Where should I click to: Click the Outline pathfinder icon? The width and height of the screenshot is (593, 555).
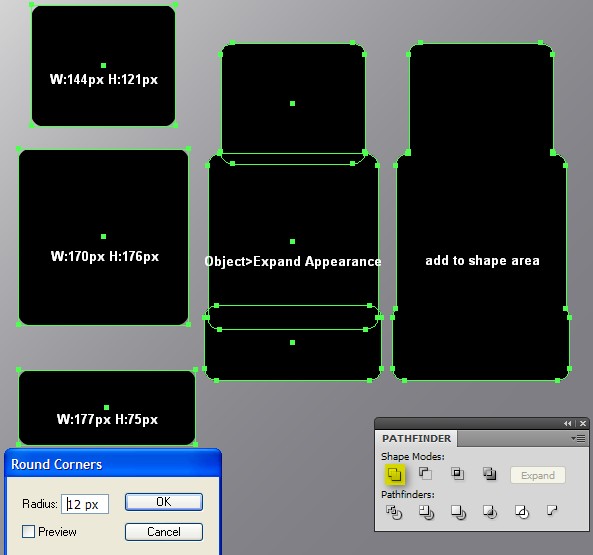[x=522, y=512]
